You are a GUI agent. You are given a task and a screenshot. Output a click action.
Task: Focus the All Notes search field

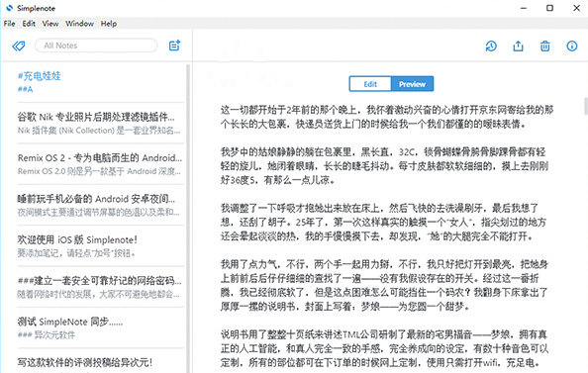96,46
